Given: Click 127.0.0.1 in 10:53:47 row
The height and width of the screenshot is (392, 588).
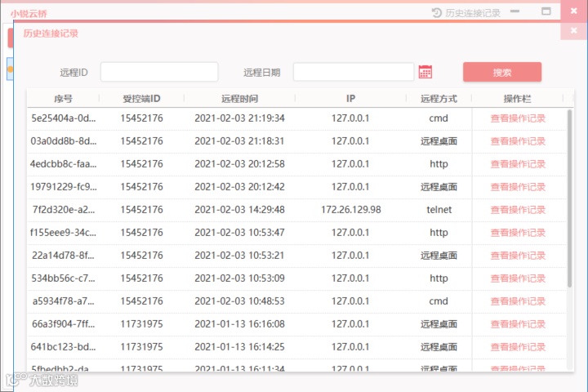Looking at the screenshot, I should (350, 233).
